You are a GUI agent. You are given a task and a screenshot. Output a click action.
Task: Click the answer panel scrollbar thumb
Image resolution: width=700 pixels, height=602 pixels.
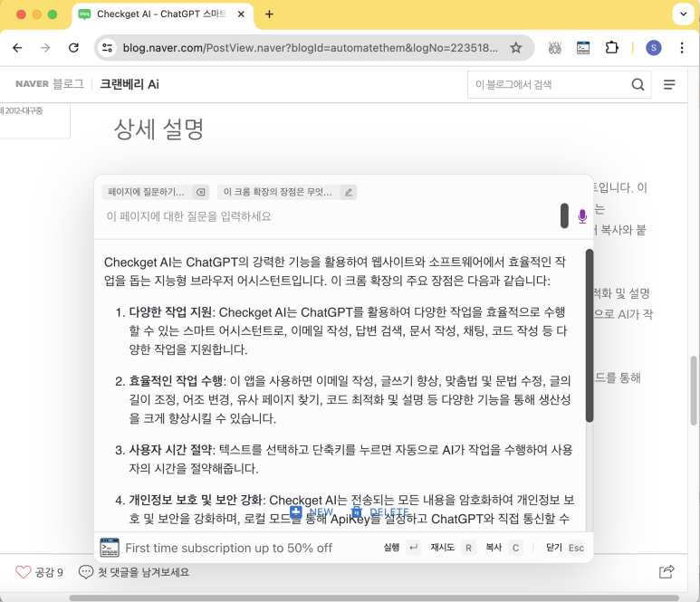tap(590, 336)
